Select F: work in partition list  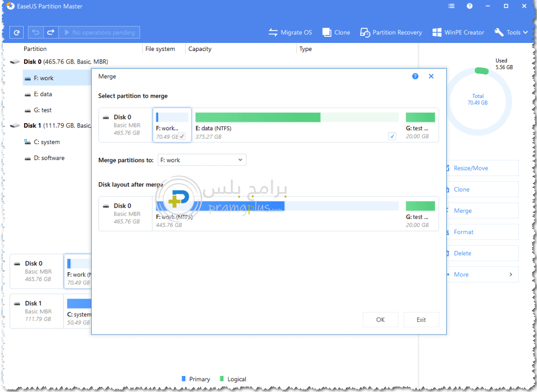point(57,78)
